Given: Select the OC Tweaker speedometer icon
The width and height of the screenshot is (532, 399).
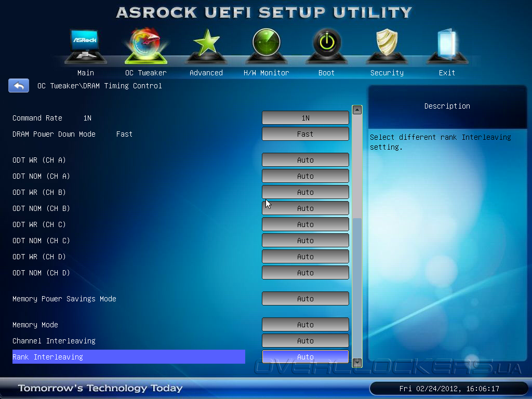Looking at the screenshot, I should (146, 46).
